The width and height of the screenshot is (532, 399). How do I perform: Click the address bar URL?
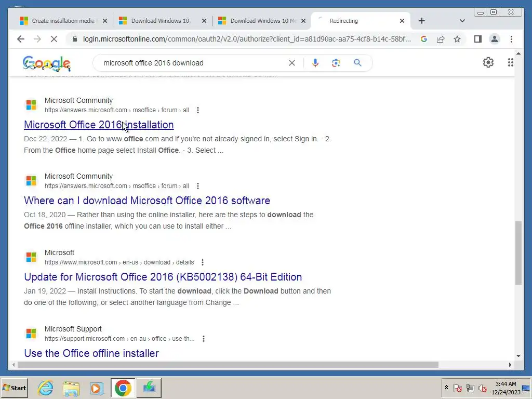point(247,39)
